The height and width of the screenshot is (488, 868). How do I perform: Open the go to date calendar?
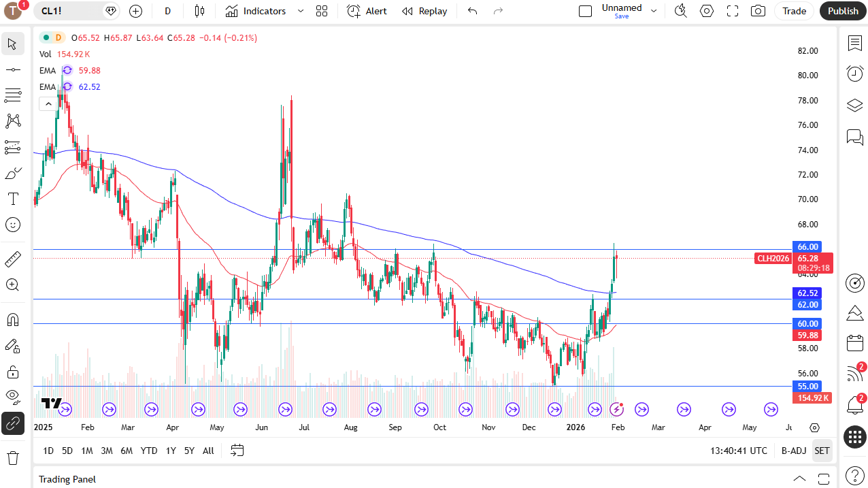237,450
